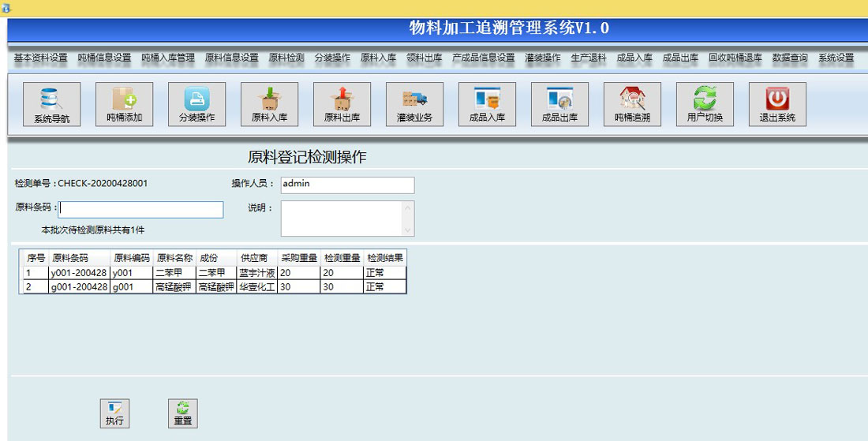Select the y001-200428 barcode cell
This screenshot has height=441, width=868.
tap(79, 273)
